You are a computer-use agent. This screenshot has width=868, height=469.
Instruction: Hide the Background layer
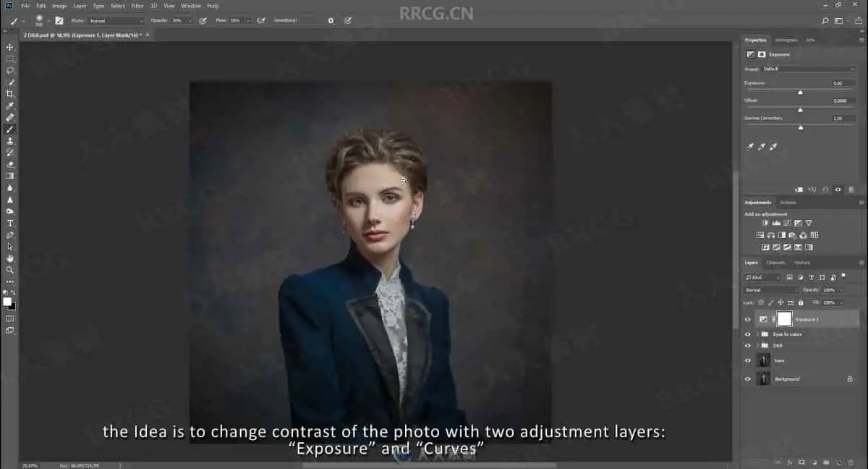click(x=748, y=379)
